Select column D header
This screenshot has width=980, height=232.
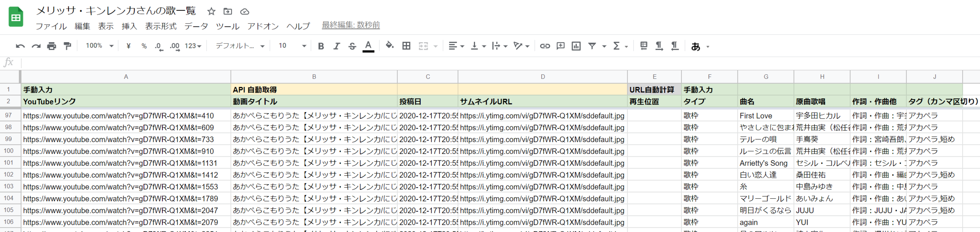coord(542,77)
